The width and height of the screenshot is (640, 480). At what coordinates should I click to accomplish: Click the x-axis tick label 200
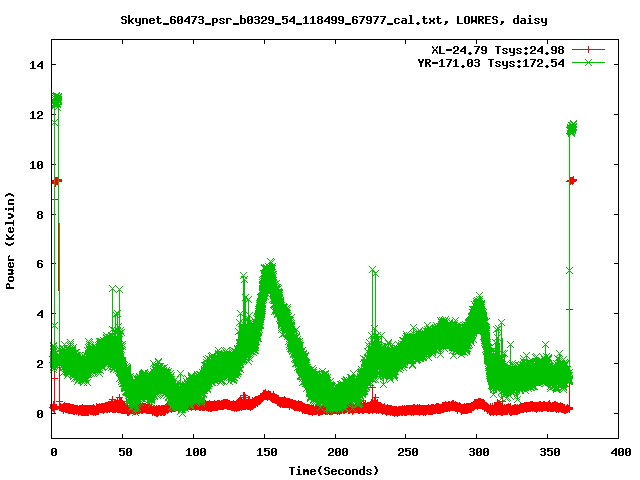click(x=338, y=452)
